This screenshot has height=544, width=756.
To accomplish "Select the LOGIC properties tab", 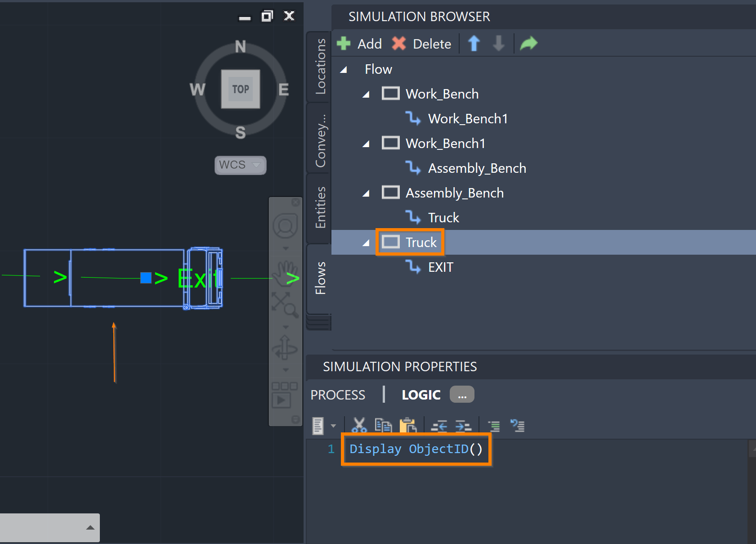I will click(x=421, y=395).
